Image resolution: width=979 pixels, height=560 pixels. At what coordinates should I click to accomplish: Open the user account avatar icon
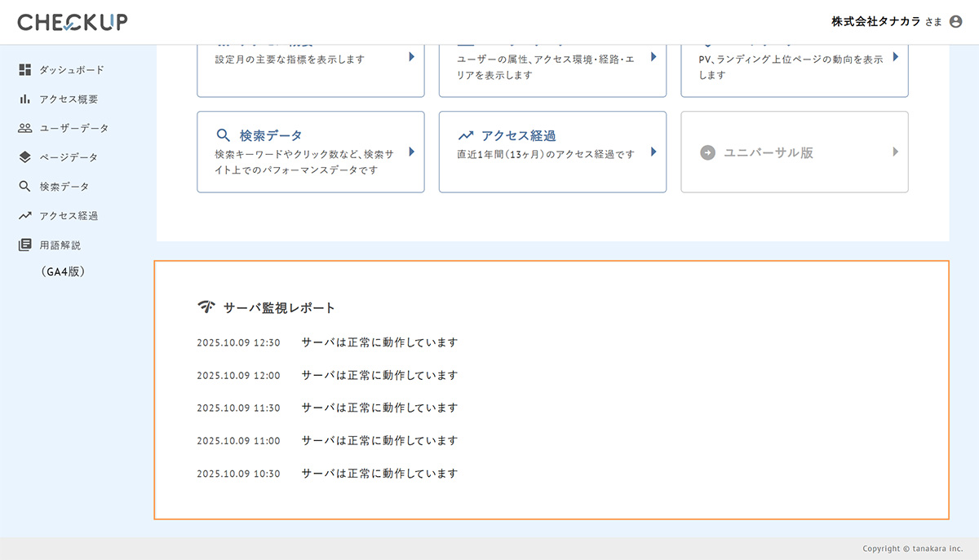click(956, 22)
